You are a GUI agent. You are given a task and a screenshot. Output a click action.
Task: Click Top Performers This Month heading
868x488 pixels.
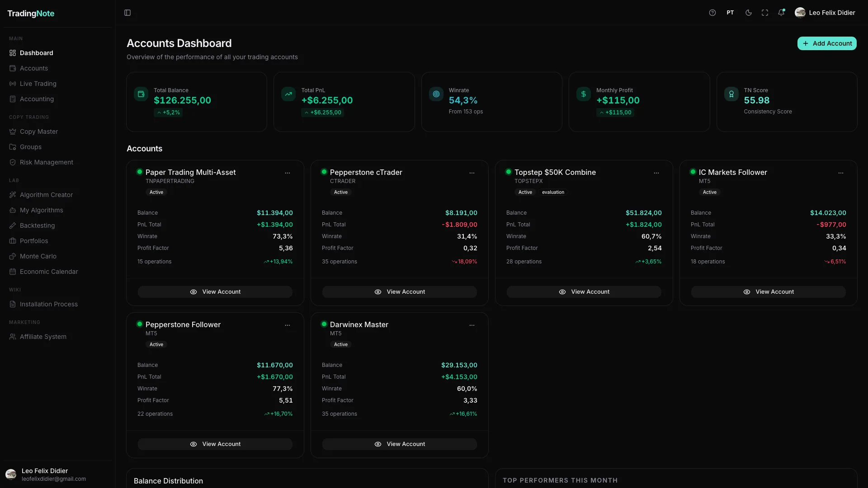(560, 480)
